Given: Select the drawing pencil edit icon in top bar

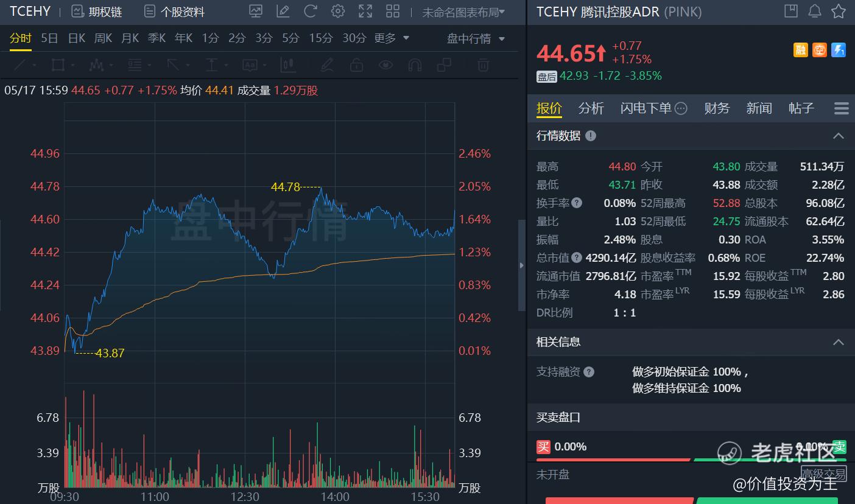Looking at the screenshot, I should 283,11.
